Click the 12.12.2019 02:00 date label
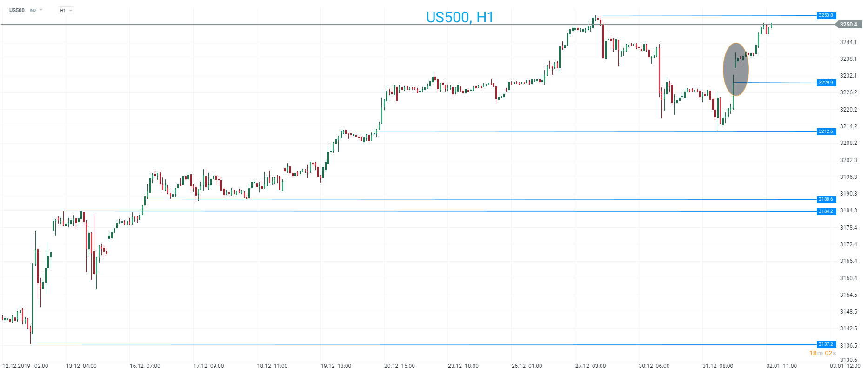868x374 pixels. (25, 366)
